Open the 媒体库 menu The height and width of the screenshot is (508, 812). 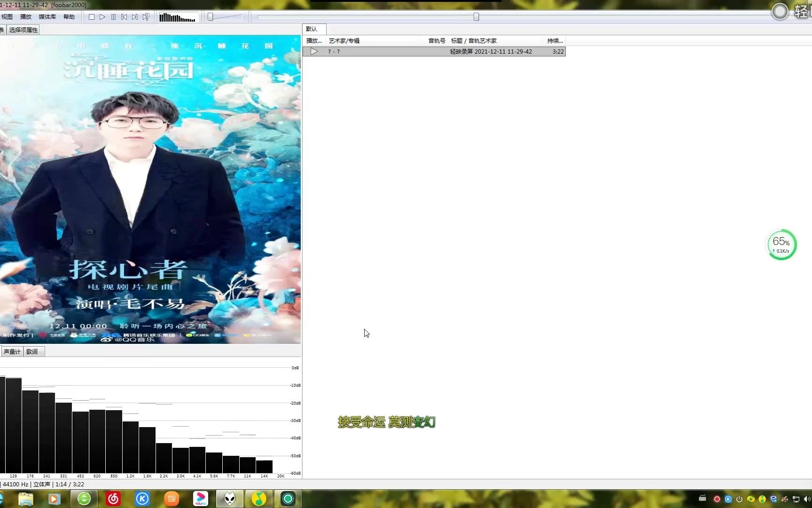pyautogui.click(x=47, y=17)
